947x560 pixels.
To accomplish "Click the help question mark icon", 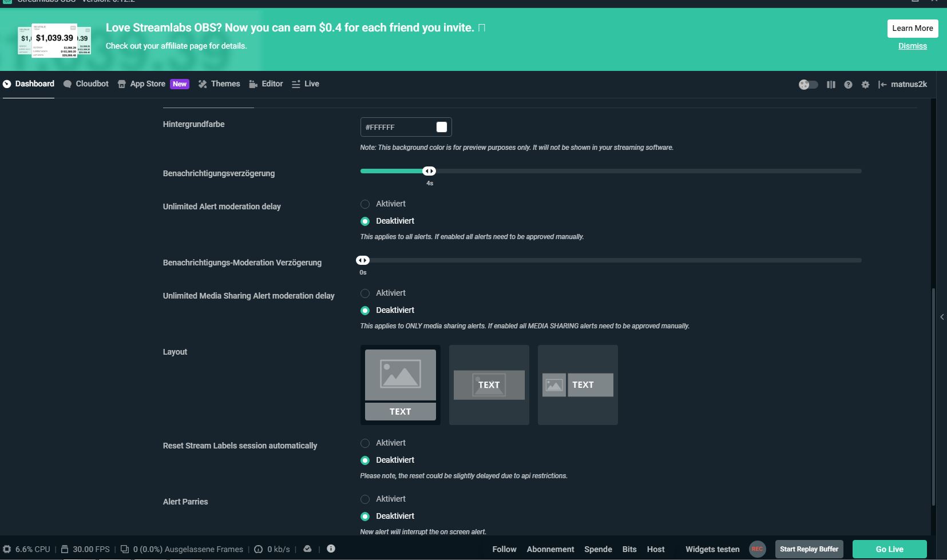I will pos(848,85).
